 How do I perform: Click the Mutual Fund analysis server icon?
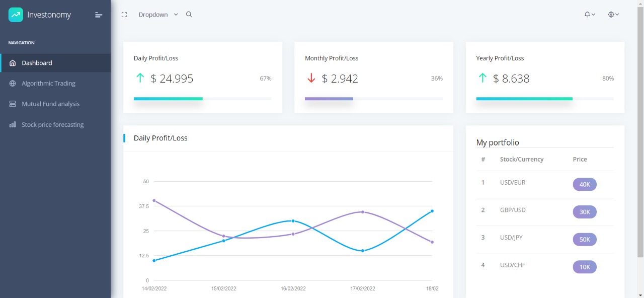13,104
